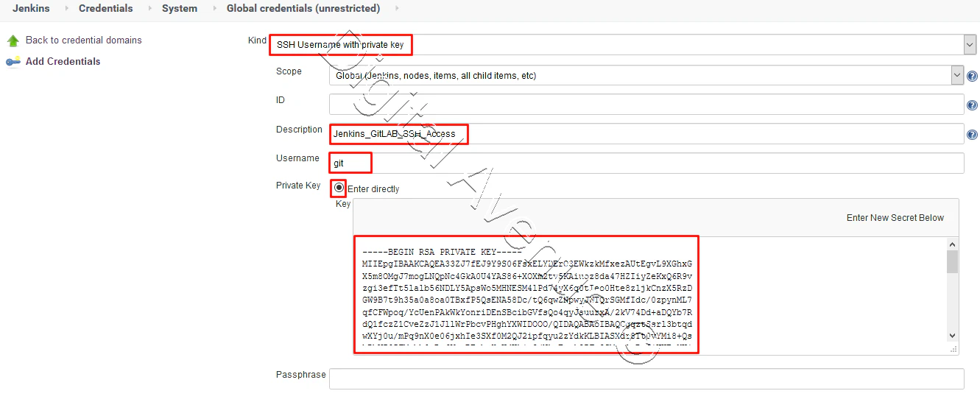980x402 pixels.
Task: Click the key icon beside Add Credentials
Action: pos(13,62)
